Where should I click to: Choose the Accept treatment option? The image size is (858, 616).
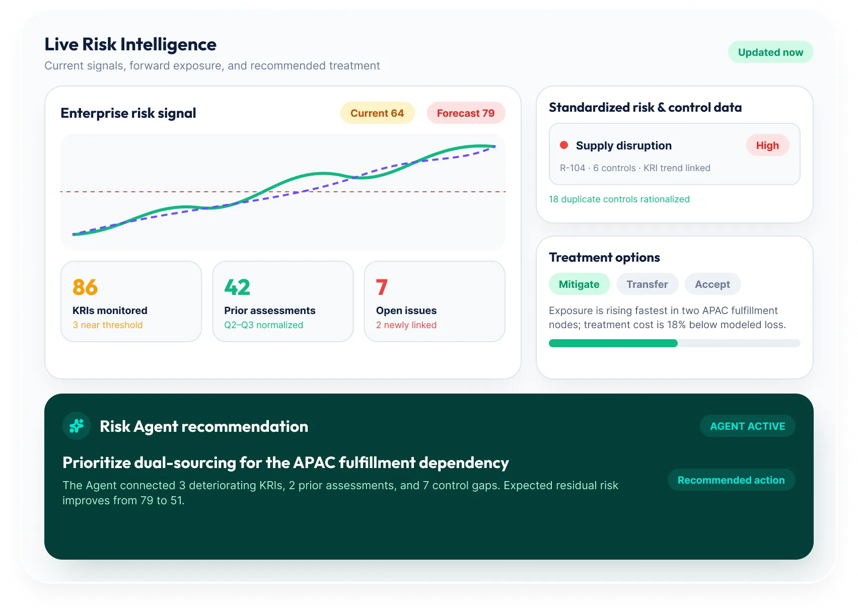click(712, 284)
